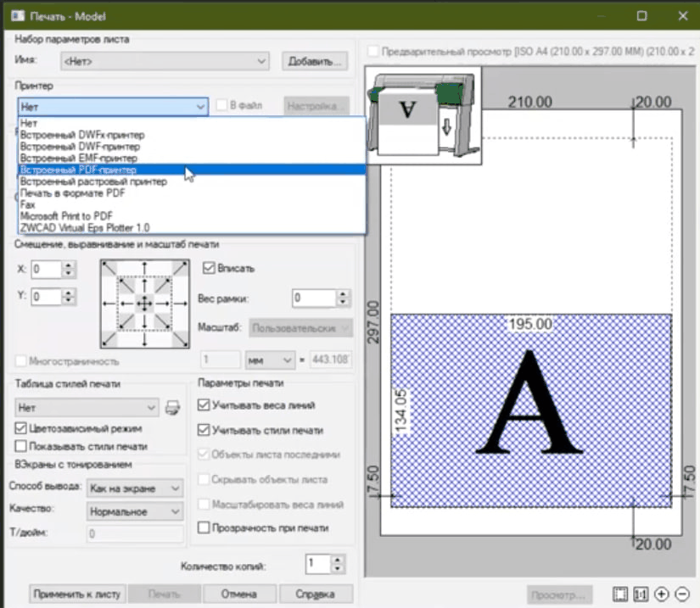Click the plotter orientation preview image
700x608 pixels.
tap(422, 114)
